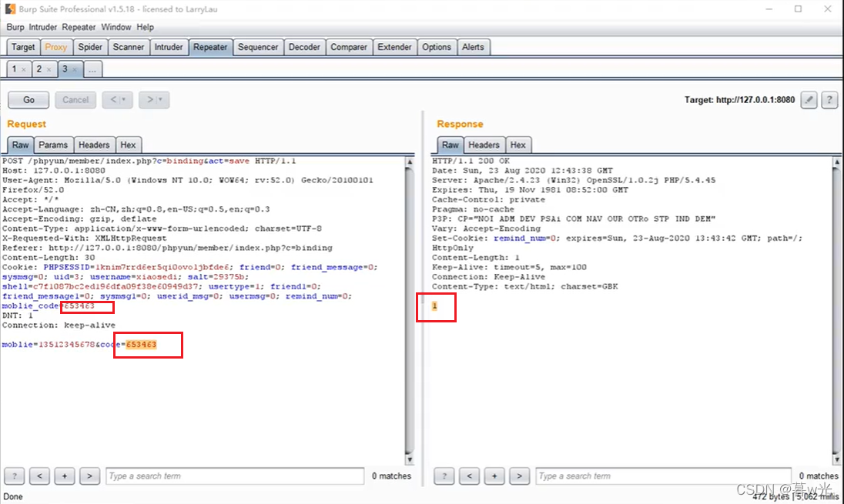Select response Raw view tab
Viewport: 844px width, 504px height.
point(450,145)
